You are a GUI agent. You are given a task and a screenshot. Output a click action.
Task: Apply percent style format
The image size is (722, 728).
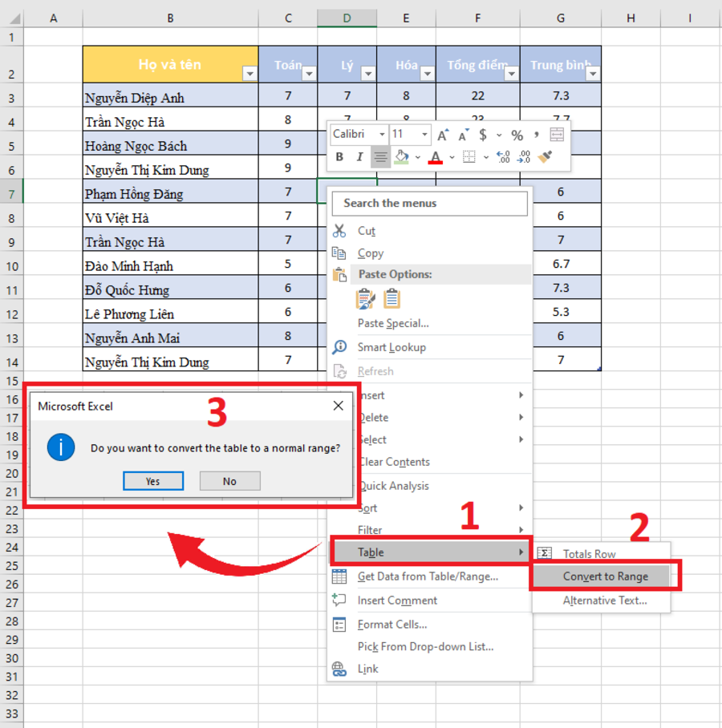tap(517, 135)
